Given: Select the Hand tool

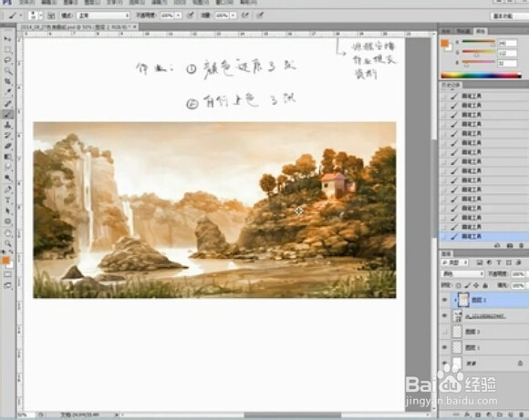Looking at the screenshot, I should click(x=7, y=233).
